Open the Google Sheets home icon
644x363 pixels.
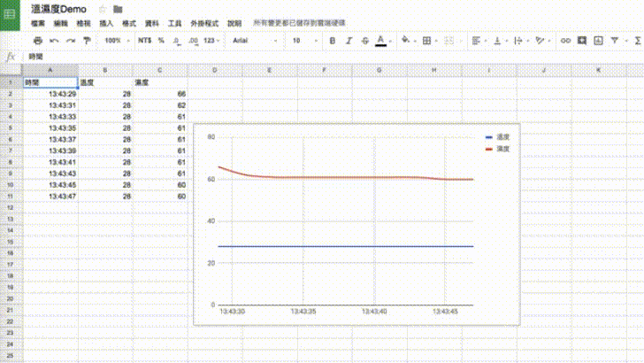(11, 16)
